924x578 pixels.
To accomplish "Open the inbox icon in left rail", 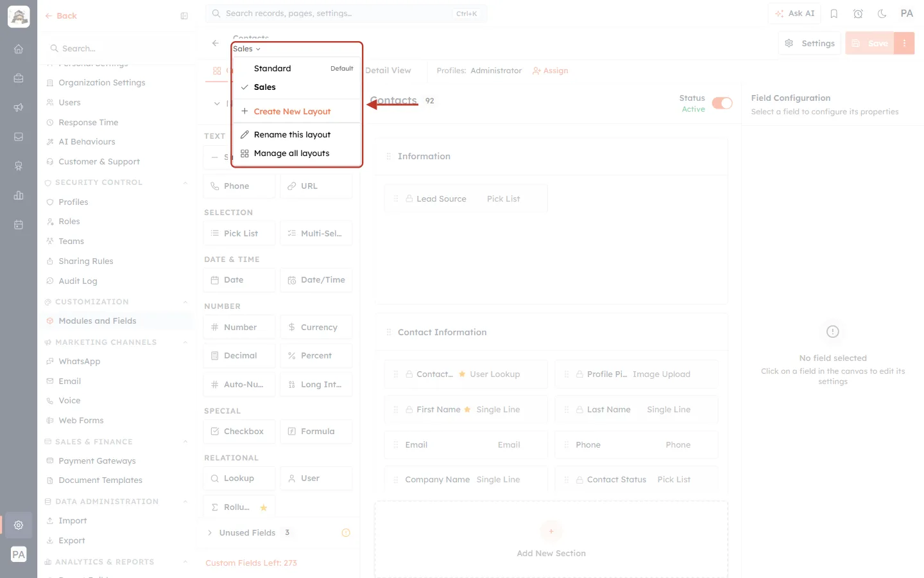I will click(19, 137).
